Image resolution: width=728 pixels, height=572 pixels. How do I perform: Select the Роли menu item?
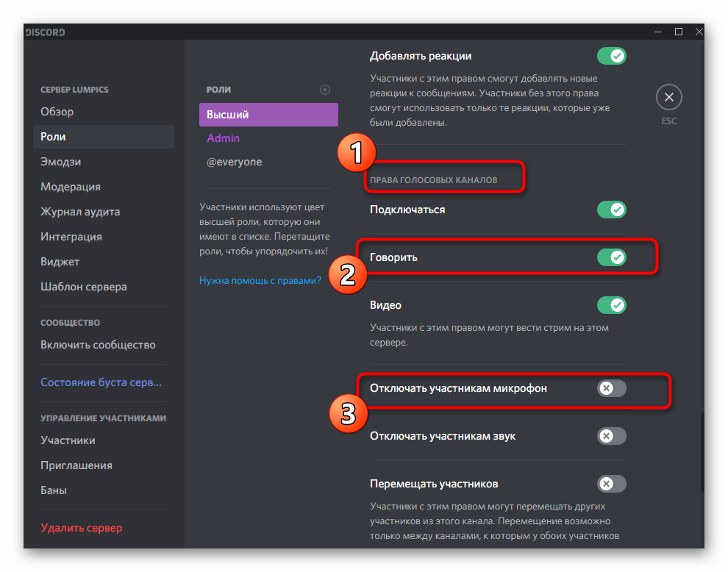click(104, 137)
